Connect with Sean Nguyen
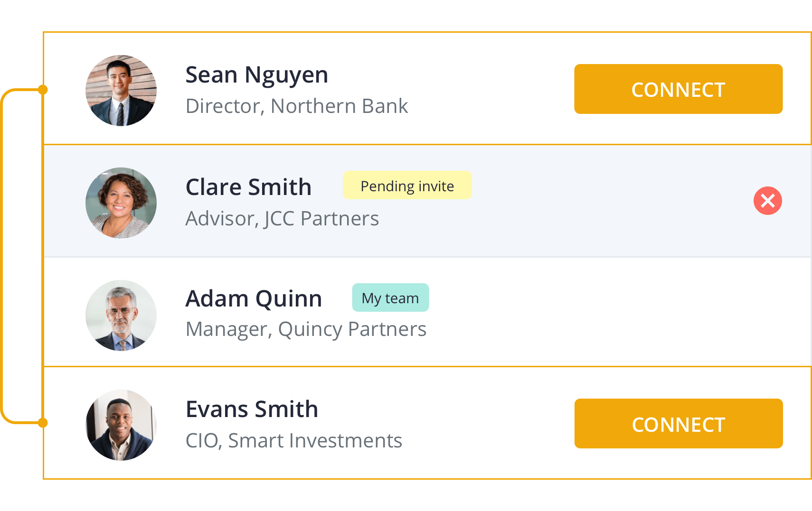Screen dimensions: 812x511 pyautogui.click(x=678, y=89)
